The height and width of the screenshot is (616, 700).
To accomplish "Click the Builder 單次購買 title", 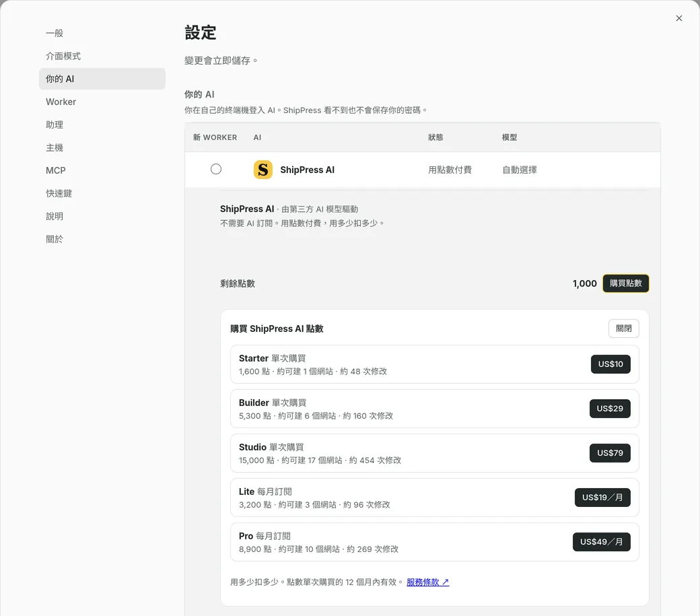I will 273,403.
